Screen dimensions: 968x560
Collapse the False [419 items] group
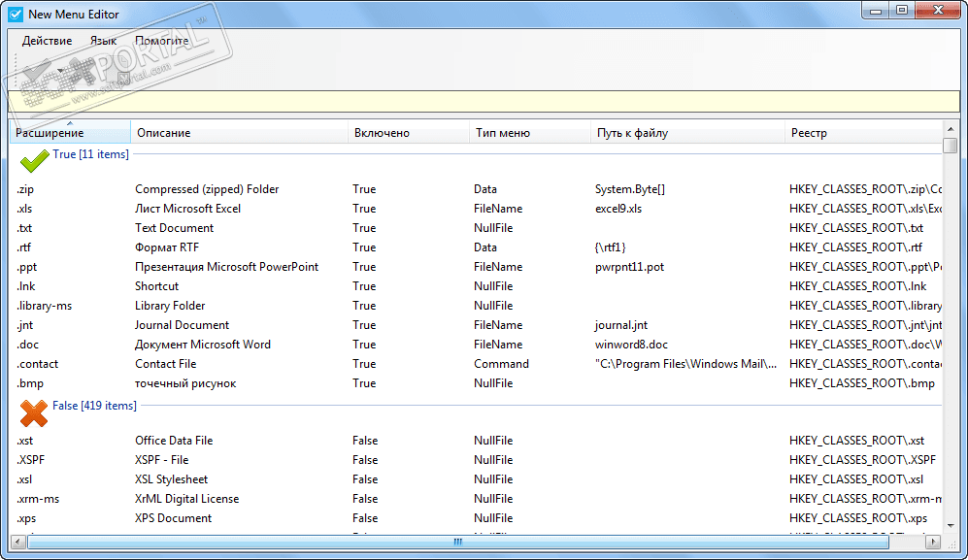94,406
